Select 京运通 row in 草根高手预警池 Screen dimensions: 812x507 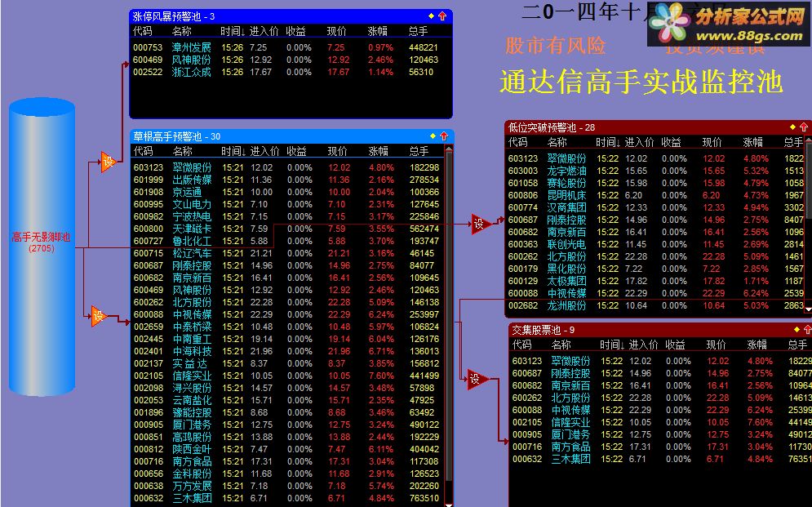pyautogui.click(x=286, y=192)
